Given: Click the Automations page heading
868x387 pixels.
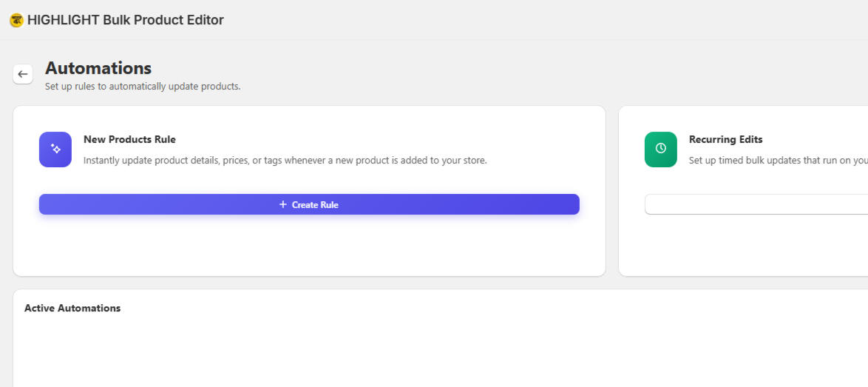Looking at the screenshot, I should tap(98, 68).
